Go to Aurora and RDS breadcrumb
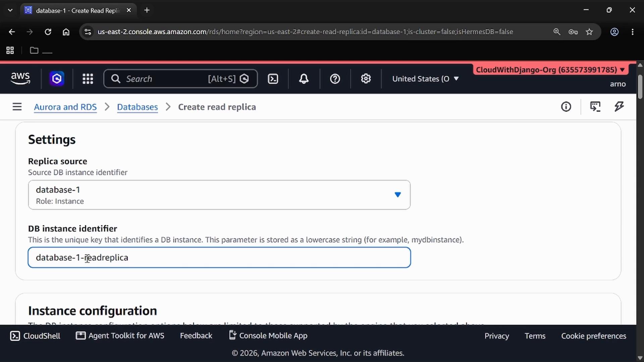 click(65, 107)
